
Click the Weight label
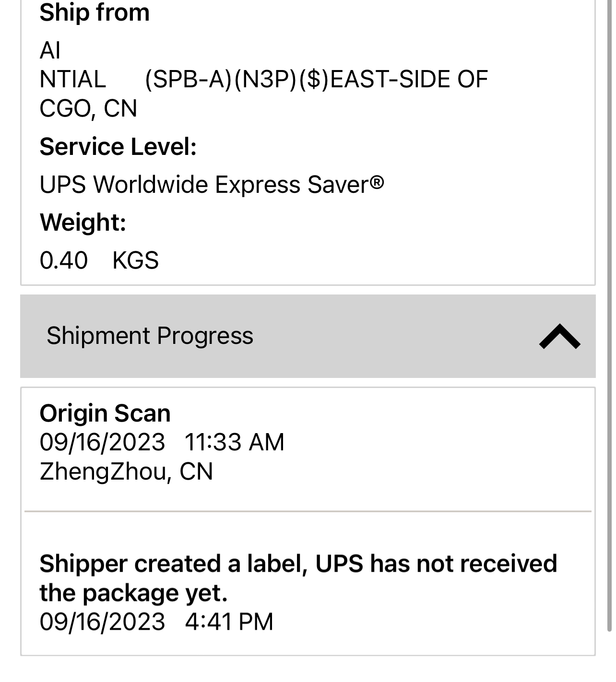pyautogui.click(x=83, y=223)
